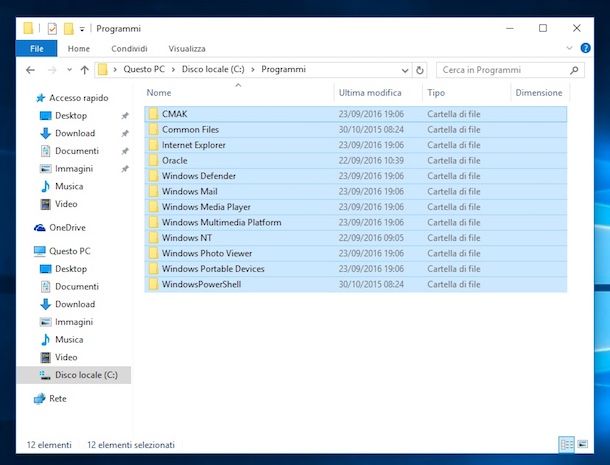This screenshot has width=610, height=465.
Task: Click the Properties quick access toolbar icon
Action: (52, 29)
